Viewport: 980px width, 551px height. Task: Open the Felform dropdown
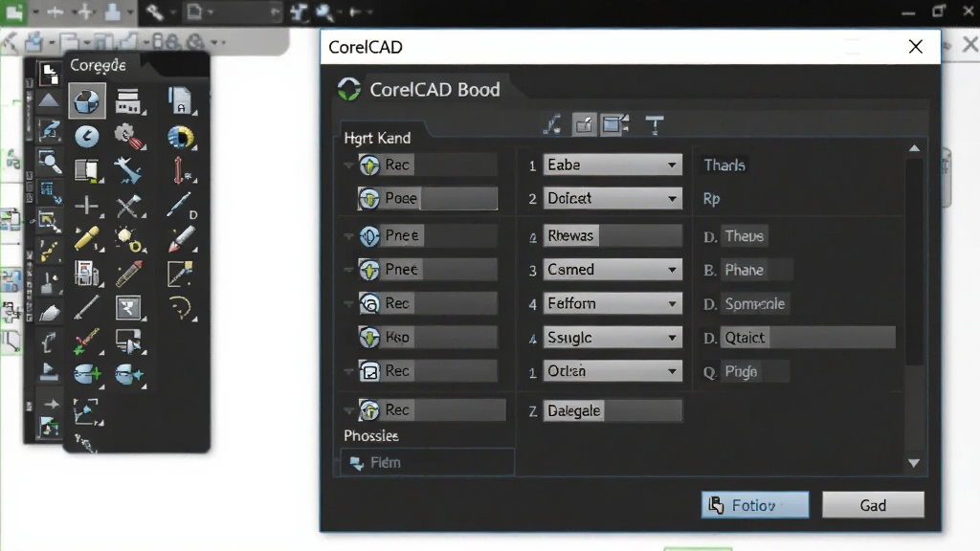tap(612, 303)
